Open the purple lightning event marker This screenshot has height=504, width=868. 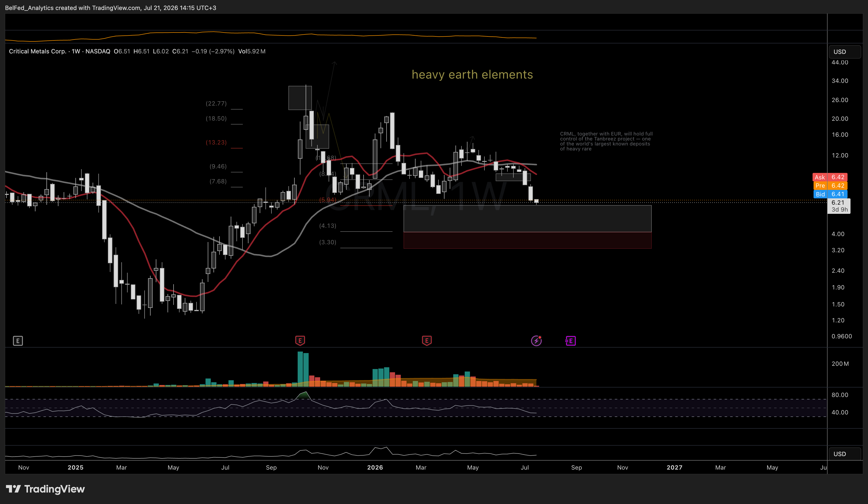pyautogui.click(x=536, y=341)
